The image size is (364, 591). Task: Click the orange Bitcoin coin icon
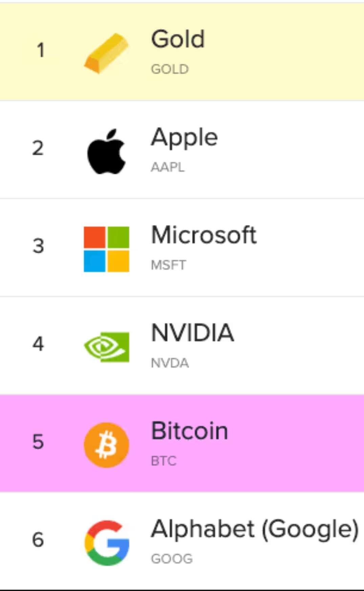[106, 445]
